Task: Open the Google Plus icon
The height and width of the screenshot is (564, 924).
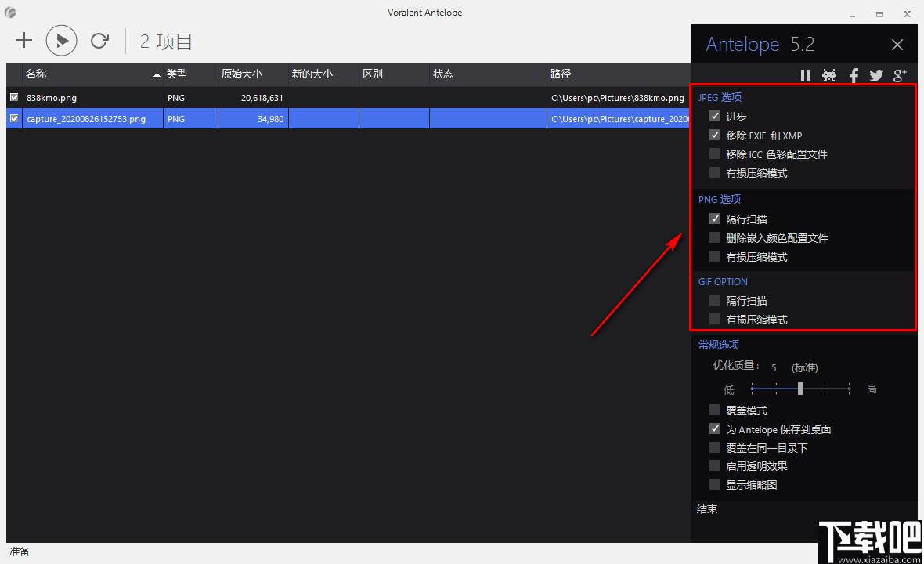Action: (900, 75)
